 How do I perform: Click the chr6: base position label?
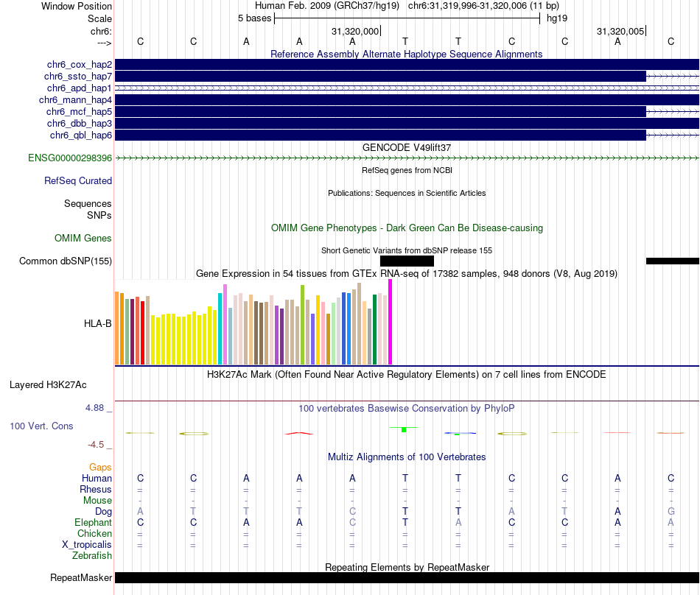point(101,31)
